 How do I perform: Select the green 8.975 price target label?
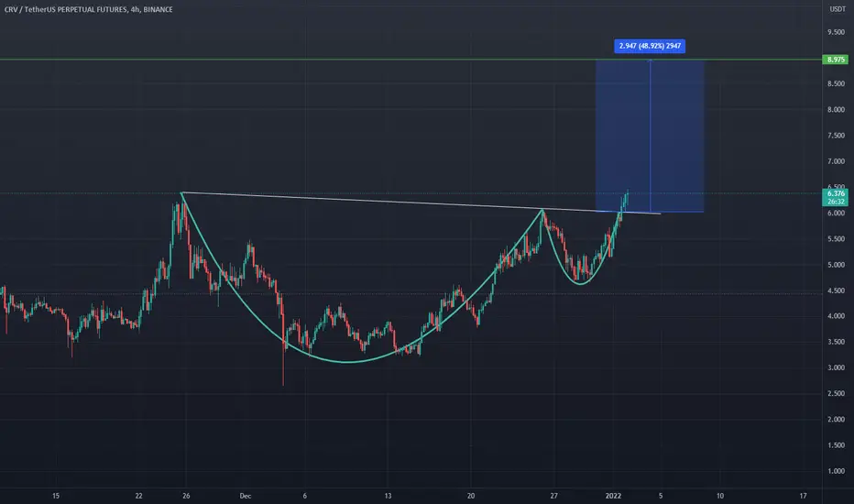(x=836, y=60)
